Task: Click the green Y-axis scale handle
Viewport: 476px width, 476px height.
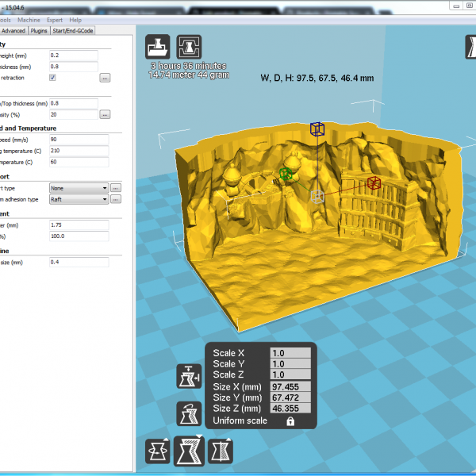Action: (x=286, y=174)
